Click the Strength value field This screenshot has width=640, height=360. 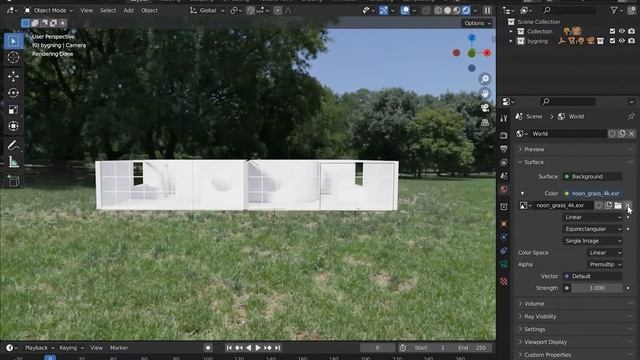point(597,288)
